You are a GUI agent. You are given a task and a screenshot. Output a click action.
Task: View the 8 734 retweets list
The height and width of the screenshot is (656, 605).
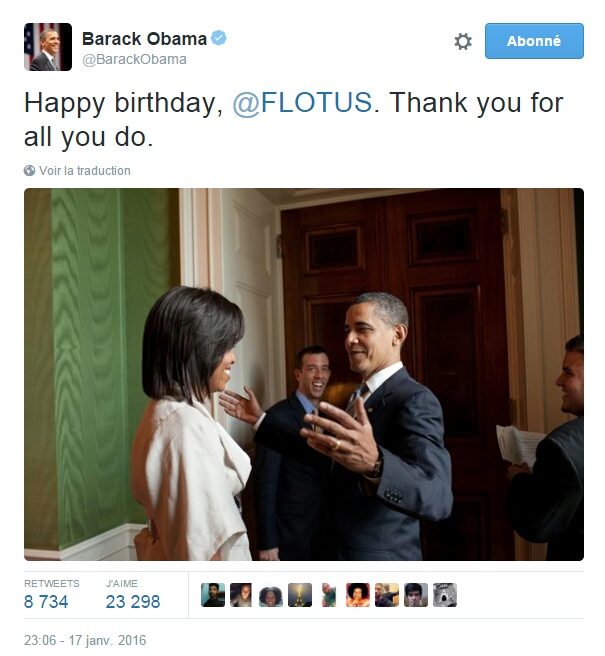[51, 594]
